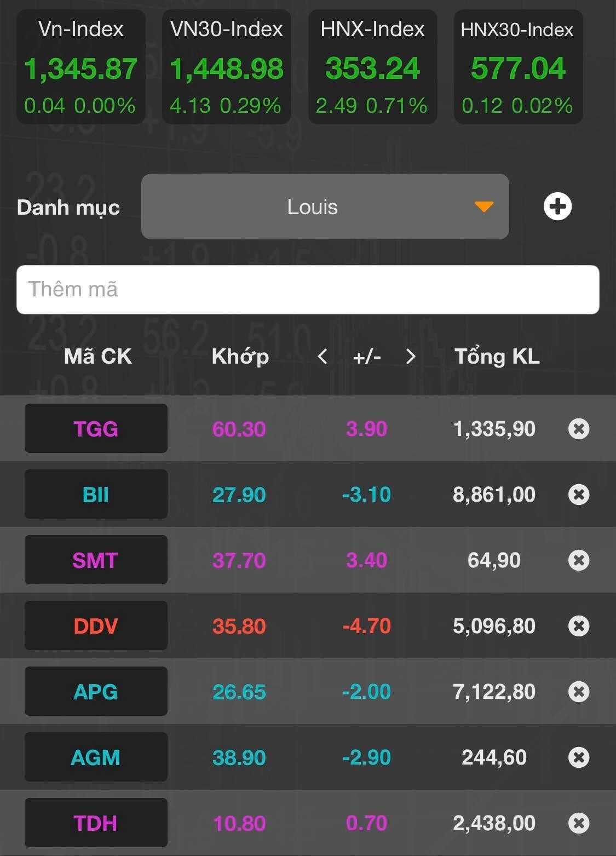616x856 pixels.
Task: Remove BII row with X icon
Action: (579, 494)
